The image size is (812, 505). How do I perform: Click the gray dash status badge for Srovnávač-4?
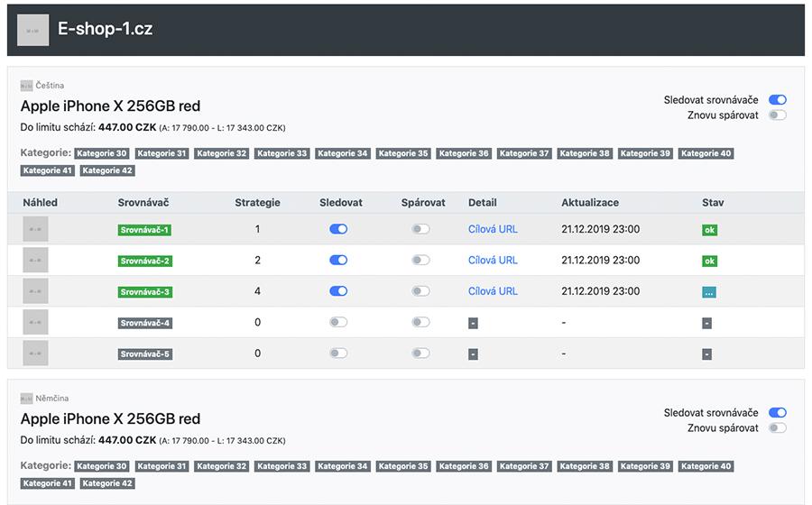706,323
